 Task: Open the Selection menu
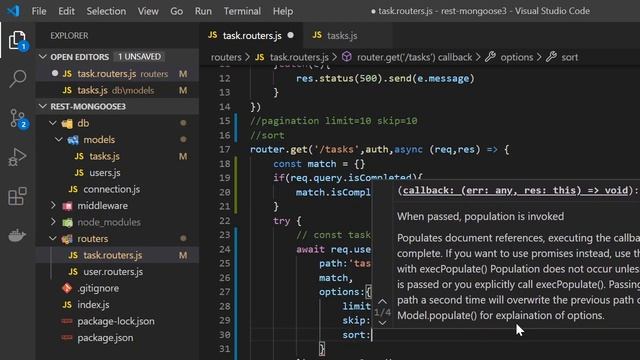(x=106, y=11)
